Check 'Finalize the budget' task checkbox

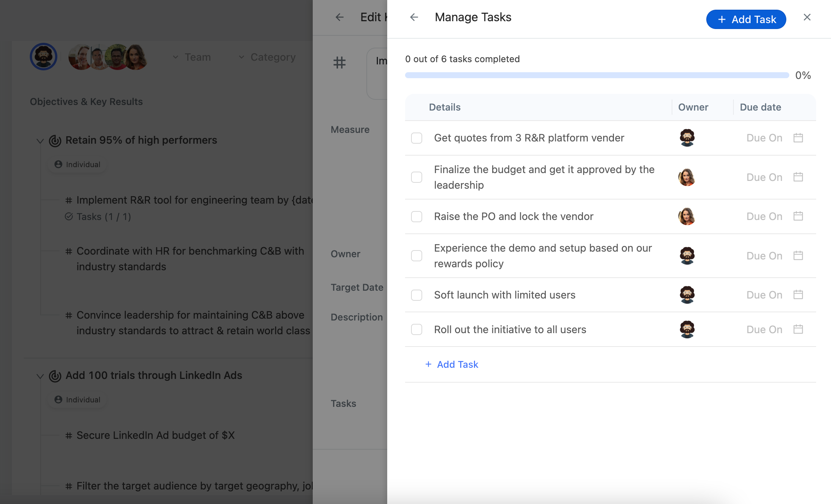pos(416,177)
